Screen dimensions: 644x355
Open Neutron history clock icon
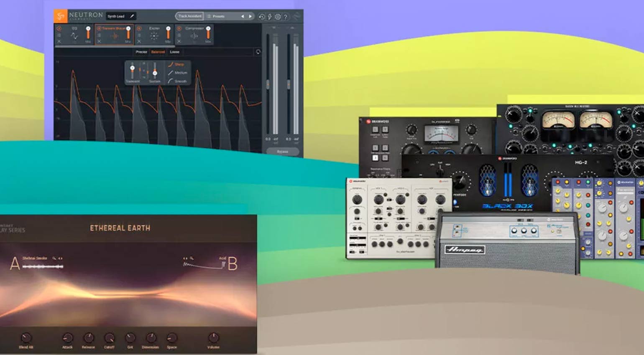click(262, 17)
